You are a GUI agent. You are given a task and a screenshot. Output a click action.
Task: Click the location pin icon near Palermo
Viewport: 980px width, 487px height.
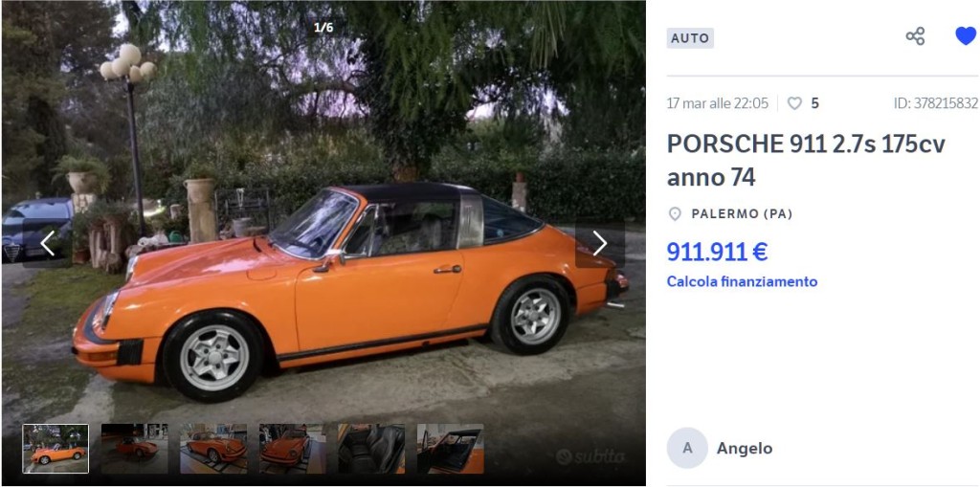pos(675,214)
